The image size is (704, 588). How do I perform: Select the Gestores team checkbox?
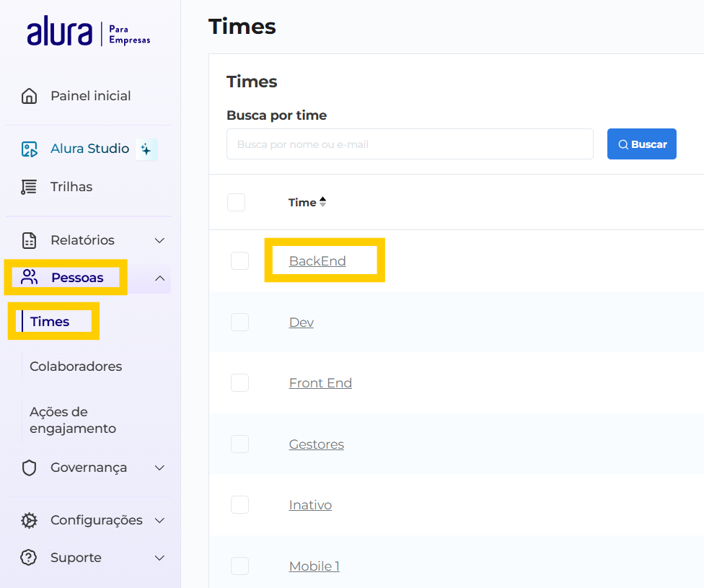(239, 444)
